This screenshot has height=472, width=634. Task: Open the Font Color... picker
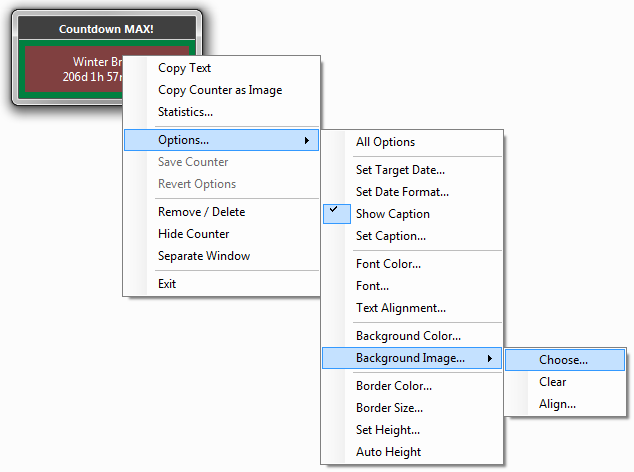(388, 264)
